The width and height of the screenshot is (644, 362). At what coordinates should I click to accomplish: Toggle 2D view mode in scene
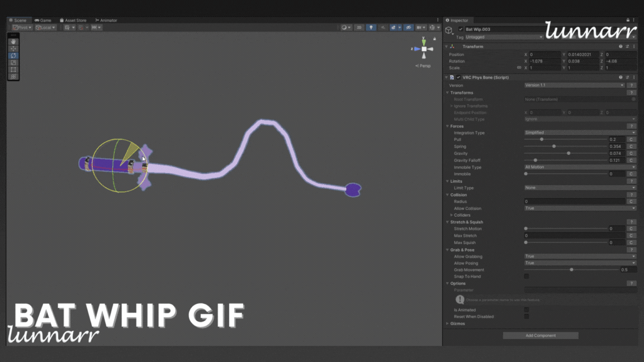[x=359, y=27]
